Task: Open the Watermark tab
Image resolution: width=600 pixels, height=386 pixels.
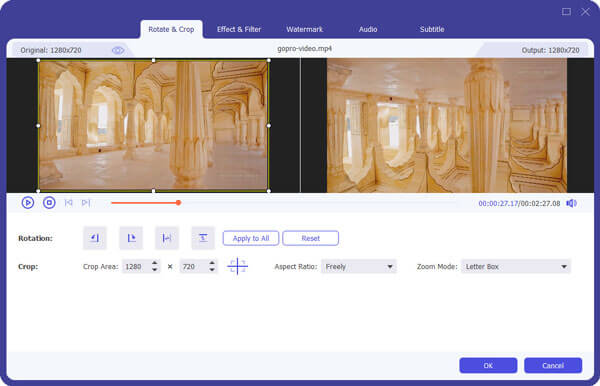Action: 305,29
